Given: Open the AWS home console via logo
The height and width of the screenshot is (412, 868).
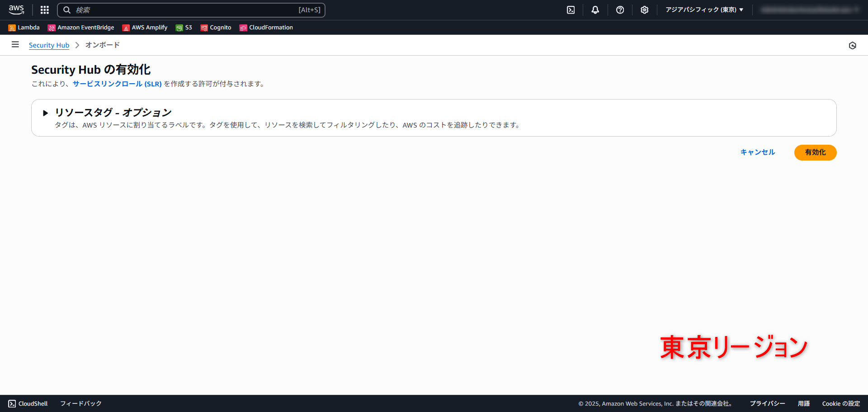Looking at the screenshot, I should point(16,9).
